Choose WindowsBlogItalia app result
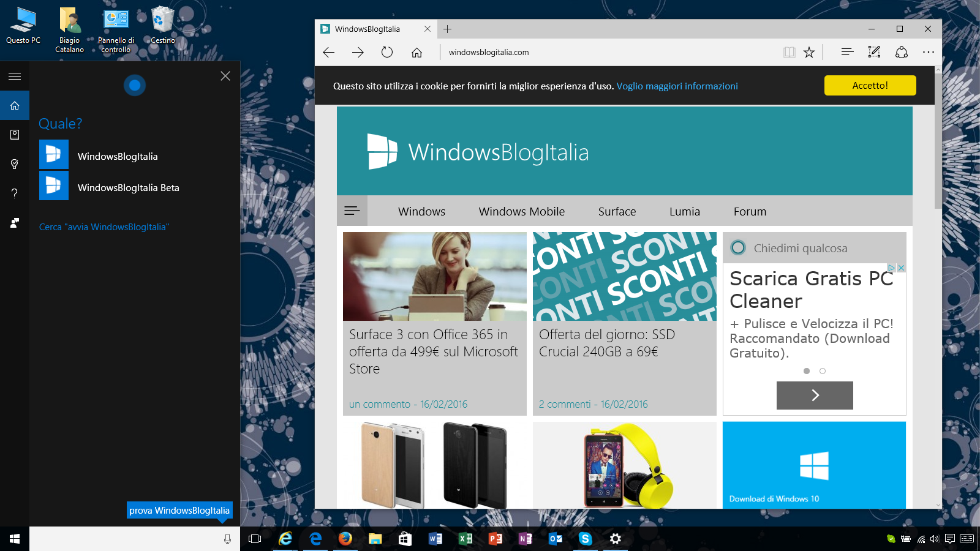Image resolution: width=980 pixels, height=551 pixels. (x=136, y=155)
